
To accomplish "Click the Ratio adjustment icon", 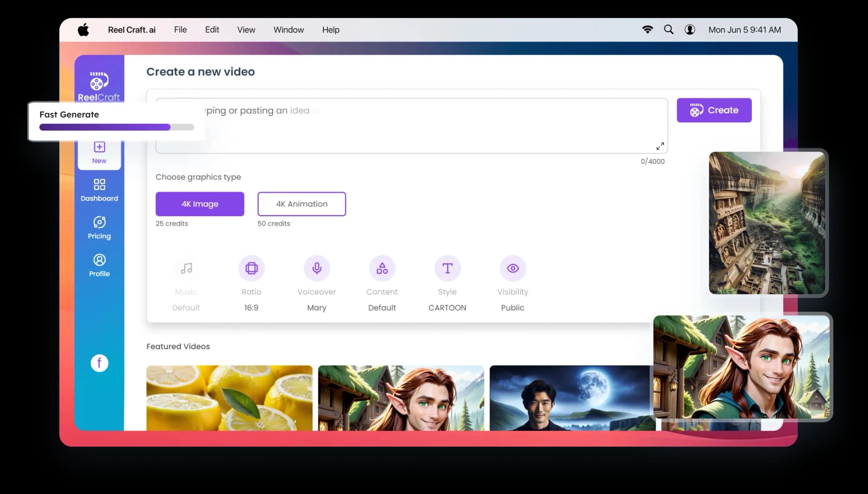I will coord(252,268).
